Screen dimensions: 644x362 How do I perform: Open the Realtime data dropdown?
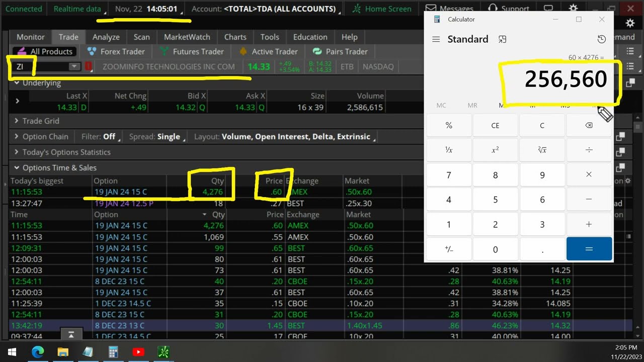coord(79,9)
